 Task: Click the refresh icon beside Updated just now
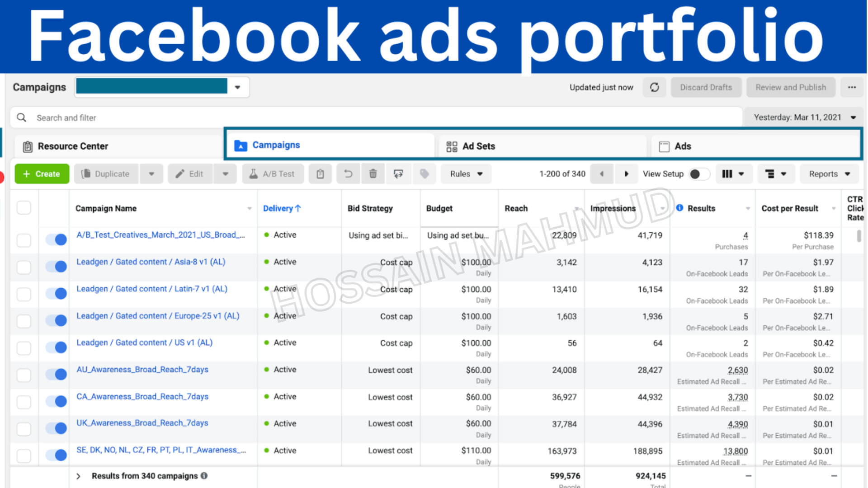(x=654, y=87)
